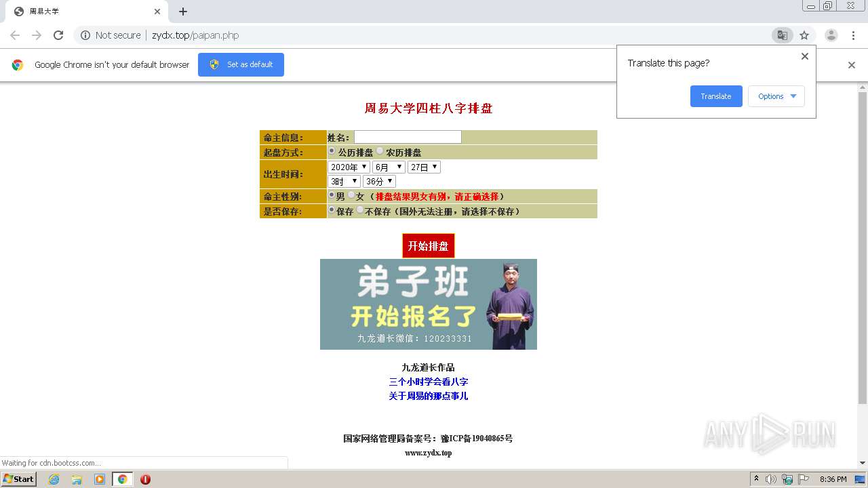
Task: Reload the page with the refresh icon
Action: pyautogui.click(x=58, y=35)
